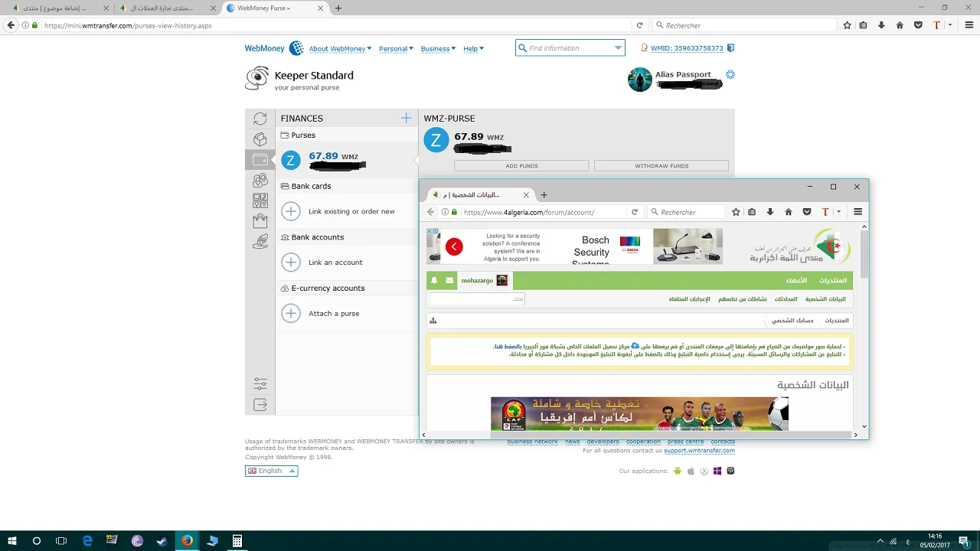Click the forum notification bell icon
980x551 pixels.
click(x=434, y=281)
